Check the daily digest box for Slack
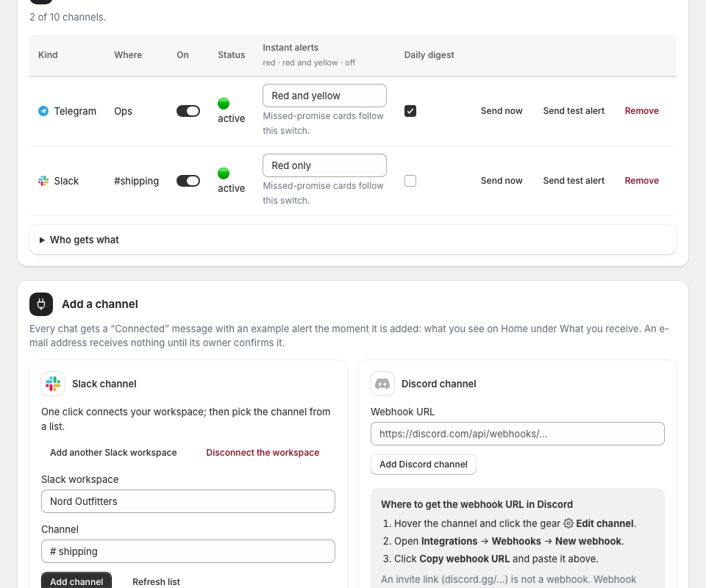The width and height of the screenshot is (706, 588). tap(410, 181)
